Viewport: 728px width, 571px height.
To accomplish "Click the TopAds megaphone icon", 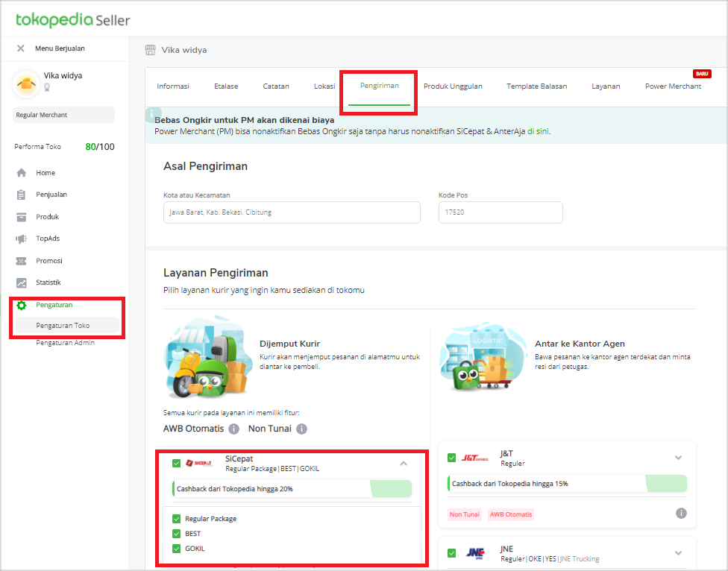I will click(22, 239).
